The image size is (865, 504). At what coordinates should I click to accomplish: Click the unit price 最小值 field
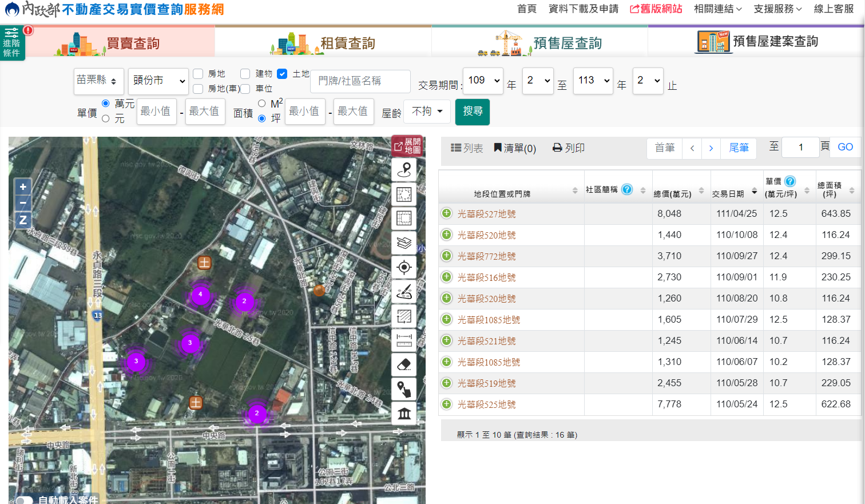point(156,112)
